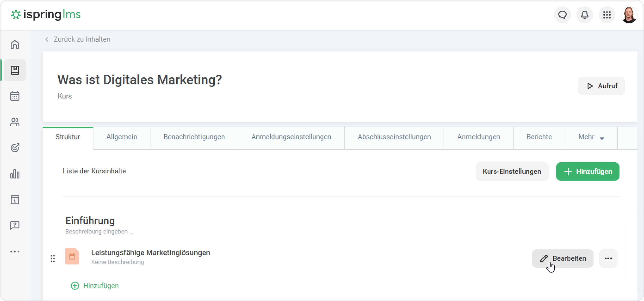Switch to the Allgemein tab
This screenshot has height=301, width=644.
(x=121, y=137)
